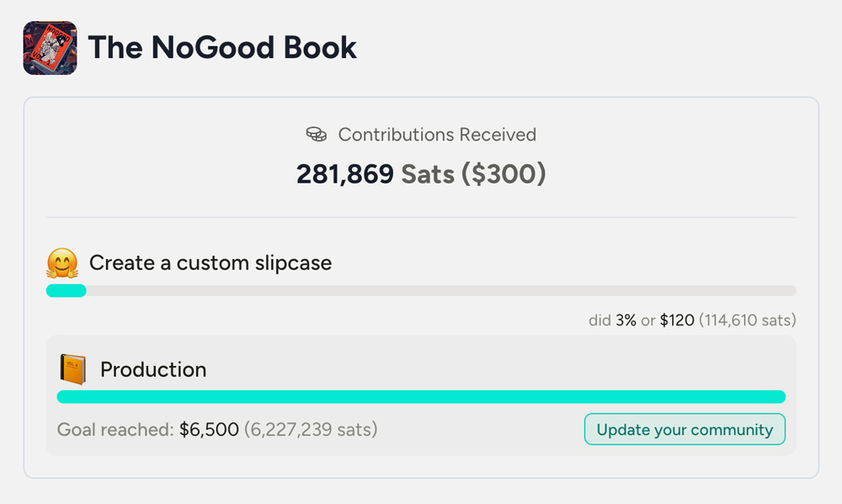Screen dimensions: 842x504
Task: Click the $6,500 goal amount
Action: (209, 430)
